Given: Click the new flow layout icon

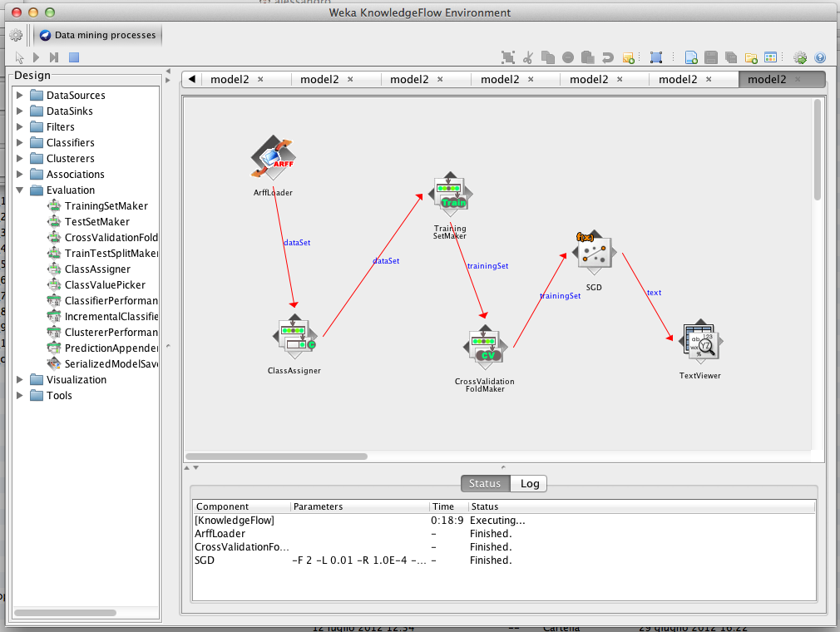Looking at the screenshot, I should 691,57.
